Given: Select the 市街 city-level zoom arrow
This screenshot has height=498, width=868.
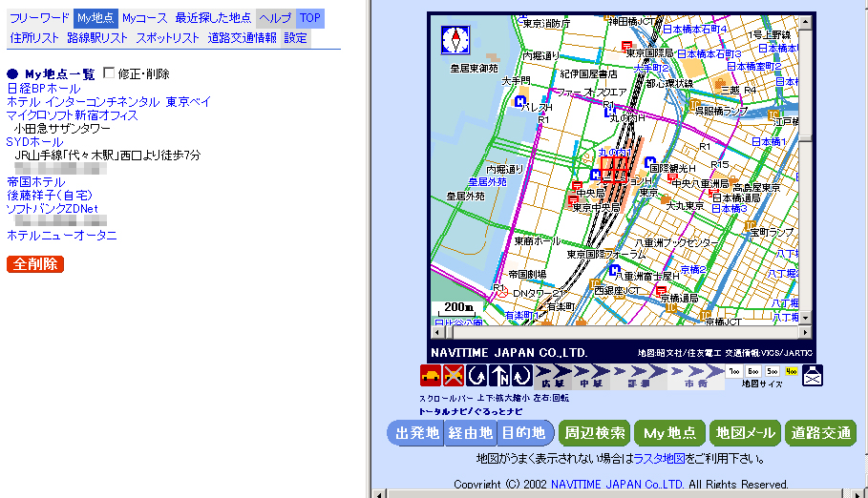Looking at the screenshot, I should [694, 375].
